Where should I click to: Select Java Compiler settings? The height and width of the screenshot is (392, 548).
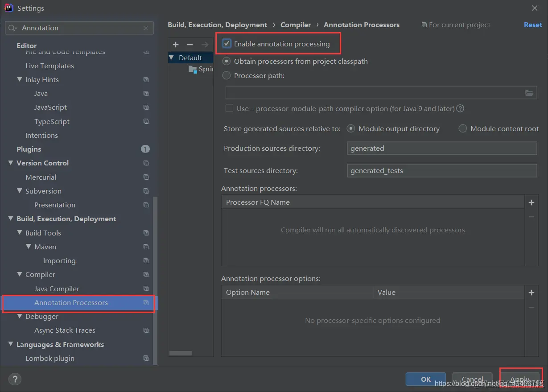[57, 289]
